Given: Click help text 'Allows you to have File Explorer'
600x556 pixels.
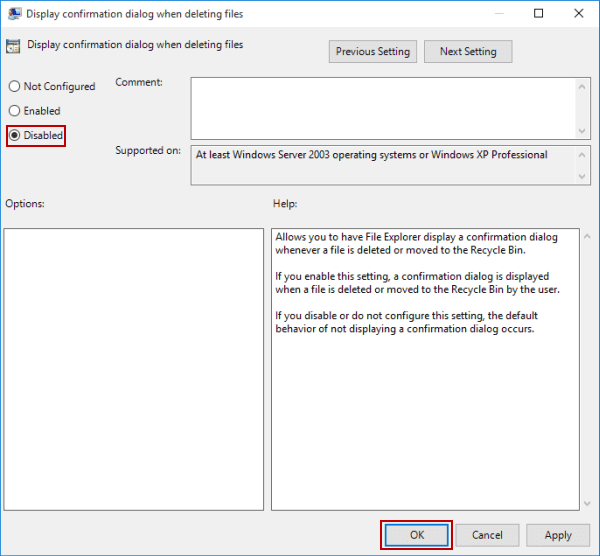Looking at the screenshot, I should (416, 243).
